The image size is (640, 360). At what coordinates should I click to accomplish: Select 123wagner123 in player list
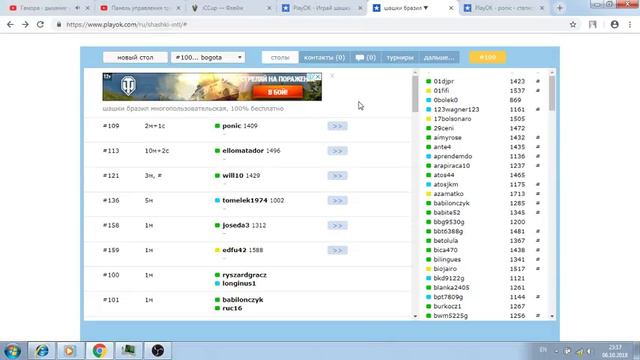pos(456,109)
